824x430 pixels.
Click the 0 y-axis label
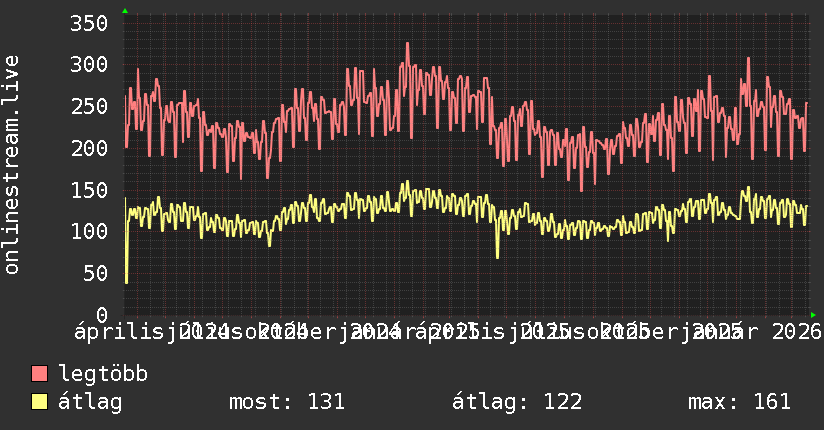102,315
